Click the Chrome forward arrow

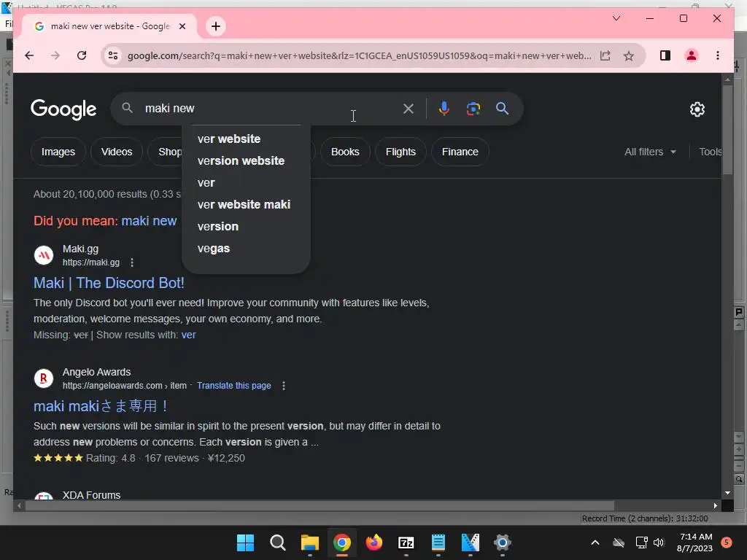[55, 55]
